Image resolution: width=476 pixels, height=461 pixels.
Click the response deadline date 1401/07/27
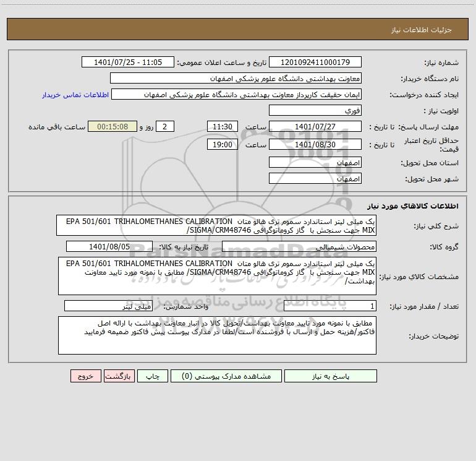coord(315,126)
